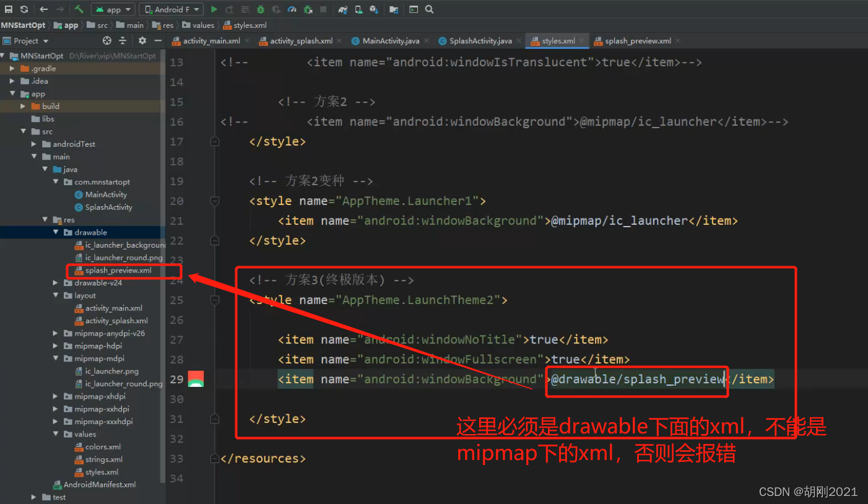The height and width of the screenshot is (504, 868).
Task: Switch to the activity_splash.xml tab
Action: pos(300,41)
